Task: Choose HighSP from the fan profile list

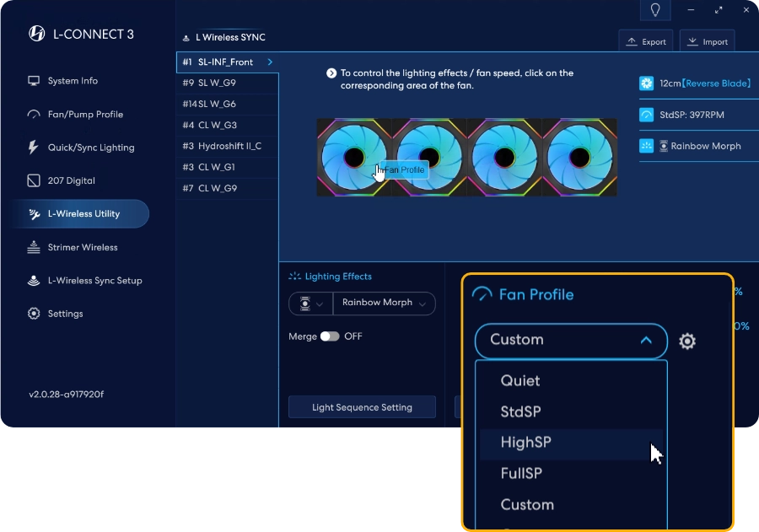Action: pyautogui.click(x=525, y=443)
